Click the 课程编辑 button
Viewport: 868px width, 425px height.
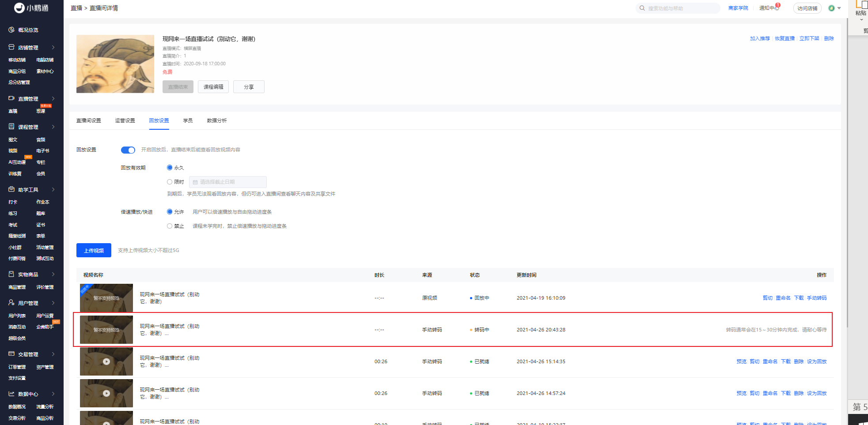213,87
